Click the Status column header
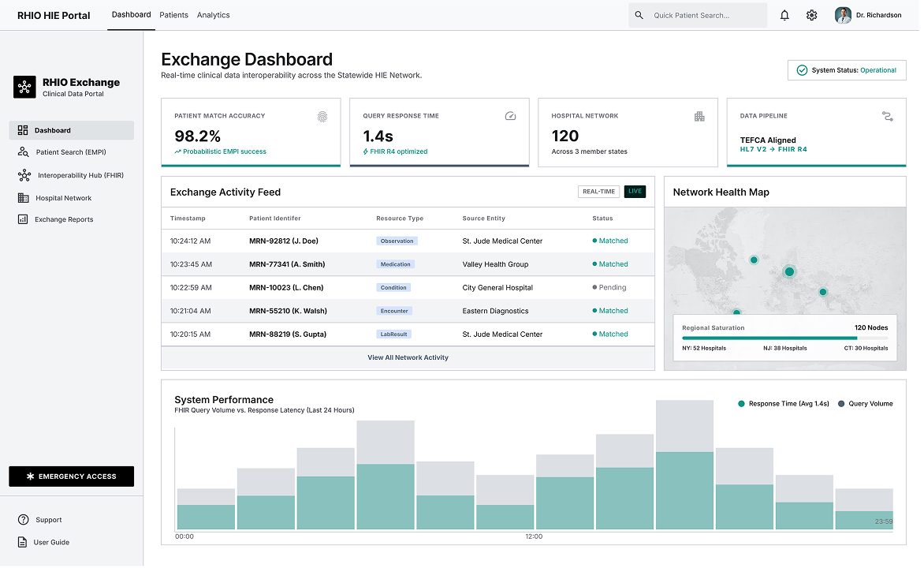The image size is (924, 568). [x=605, y=219]
